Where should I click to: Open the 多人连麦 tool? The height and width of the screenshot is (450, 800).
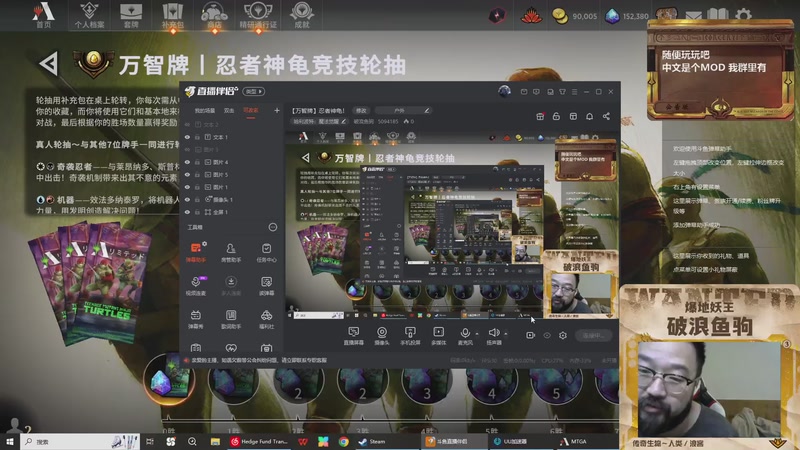click(x=231, y=286)
